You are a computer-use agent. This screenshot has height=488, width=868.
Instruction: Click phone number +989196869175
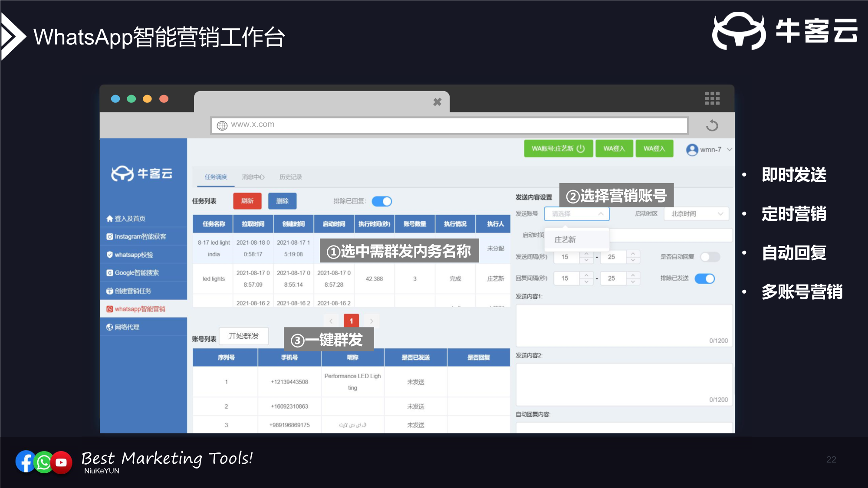click(x=289, y=425)
